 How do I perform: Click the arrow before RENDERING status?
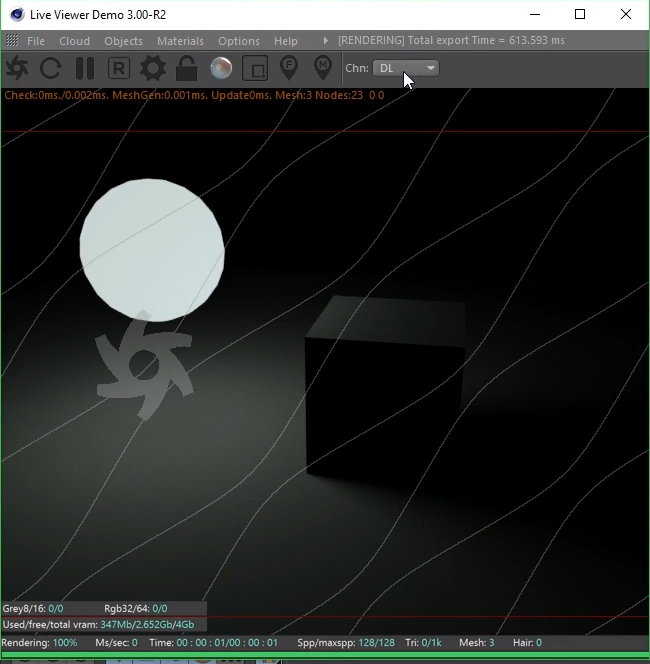(325, 41)
